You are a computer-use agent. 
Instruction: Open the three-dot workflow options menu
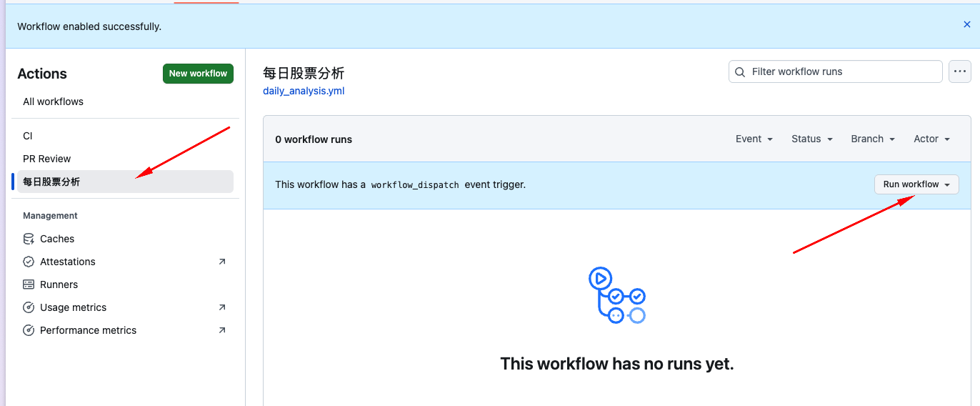coord(960,71)
